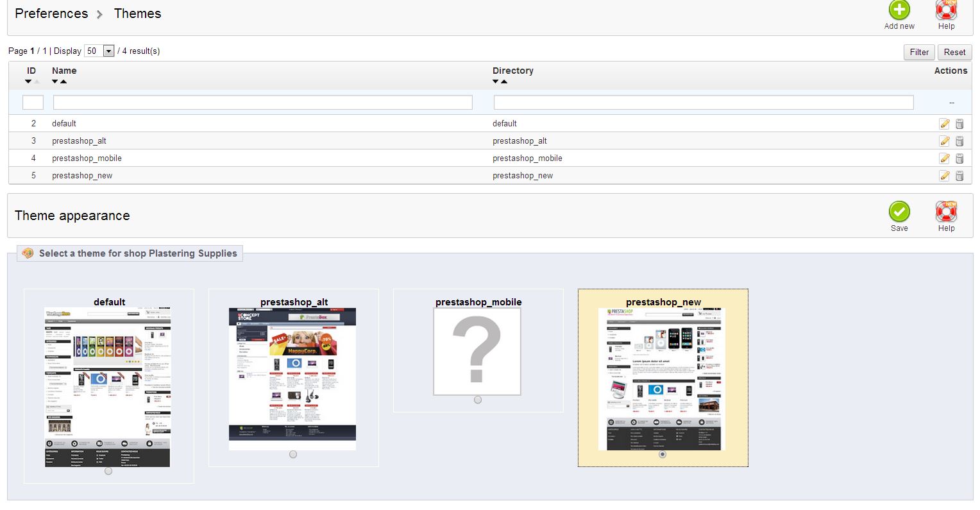Open edit pencil for prestashop_new row
Viewport: 980px width, 510px height.
[x=944, y=176]
